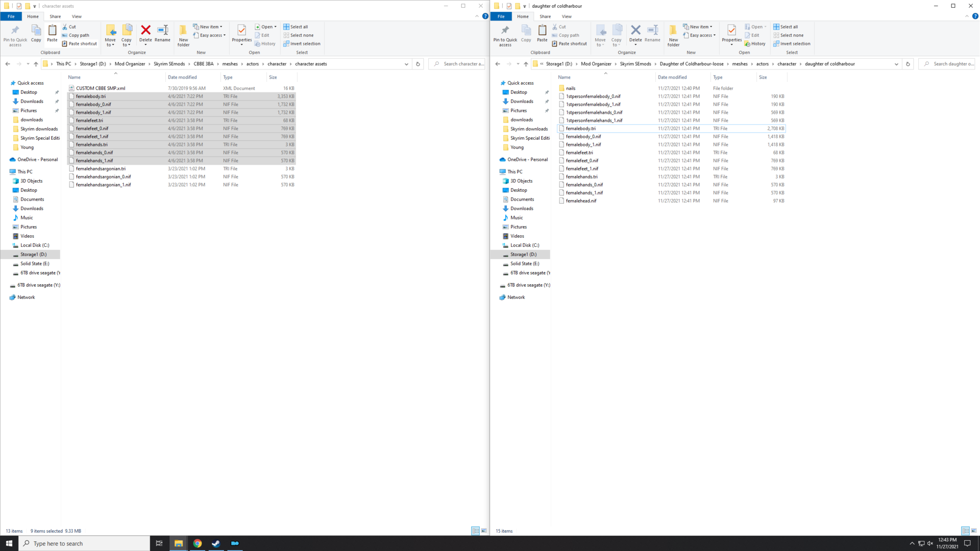Switch right window to details view
This screenshot has width=980, height=551.
pyautogui.click(x=965, y=531)
